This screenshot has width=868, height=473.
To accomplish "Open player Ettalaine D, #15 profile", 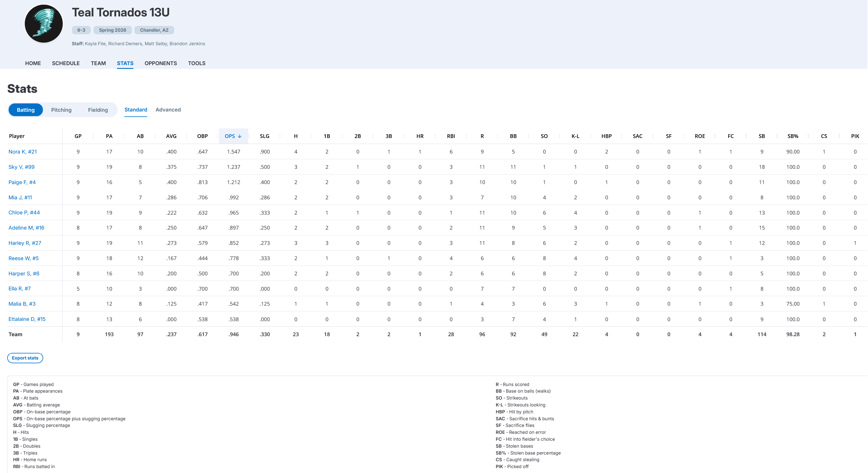I will 27,319.
